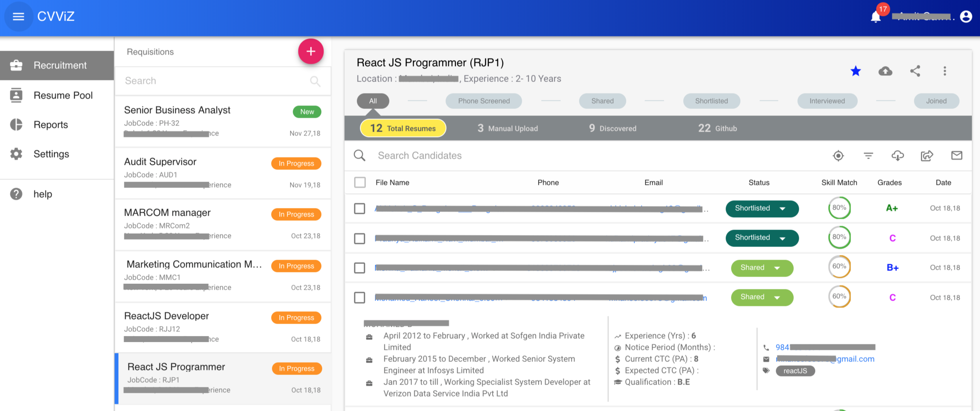This screenshot has height=411, width=980.
Task: Click the export share-box icon
Action: pyautogui.click(x=927, y=156)
